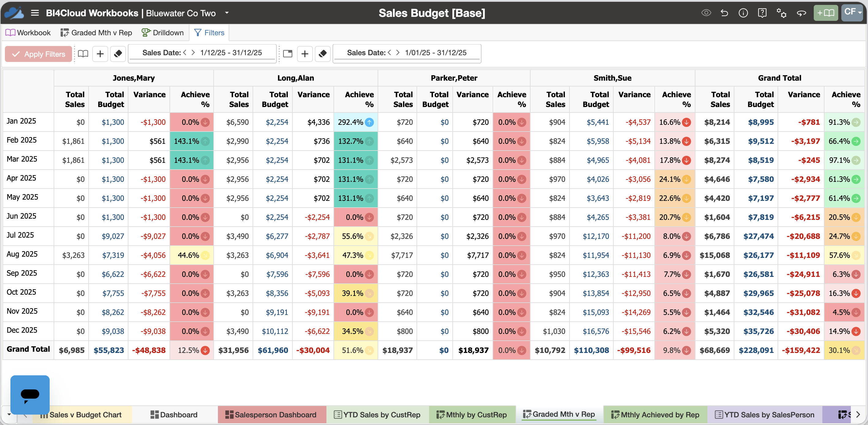The height and width of the screenshot is (425, 868).
Task: Open the settings gears icon
Action: (781, 13)
